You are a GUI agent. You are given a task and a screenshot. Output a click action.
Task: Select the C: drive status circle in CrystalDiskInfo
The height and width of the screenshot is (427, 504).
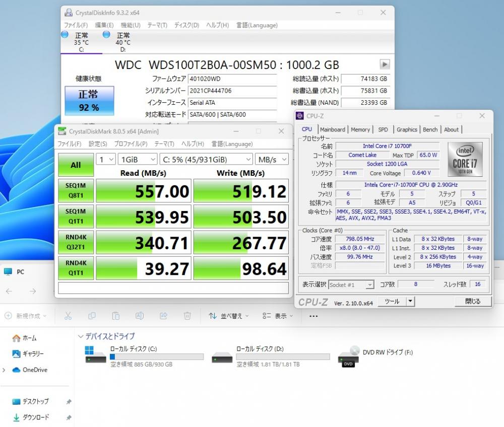65,34
